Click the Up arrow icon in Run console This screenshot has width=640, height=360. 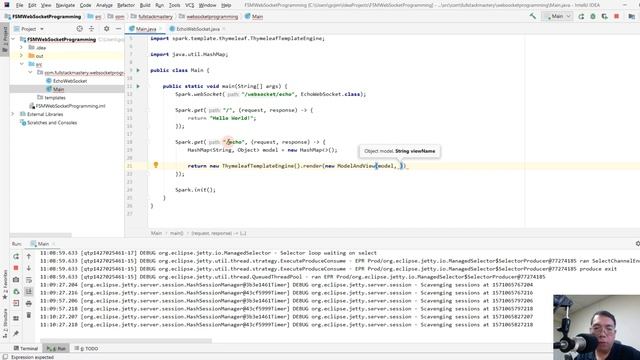[x=29, y=256]
